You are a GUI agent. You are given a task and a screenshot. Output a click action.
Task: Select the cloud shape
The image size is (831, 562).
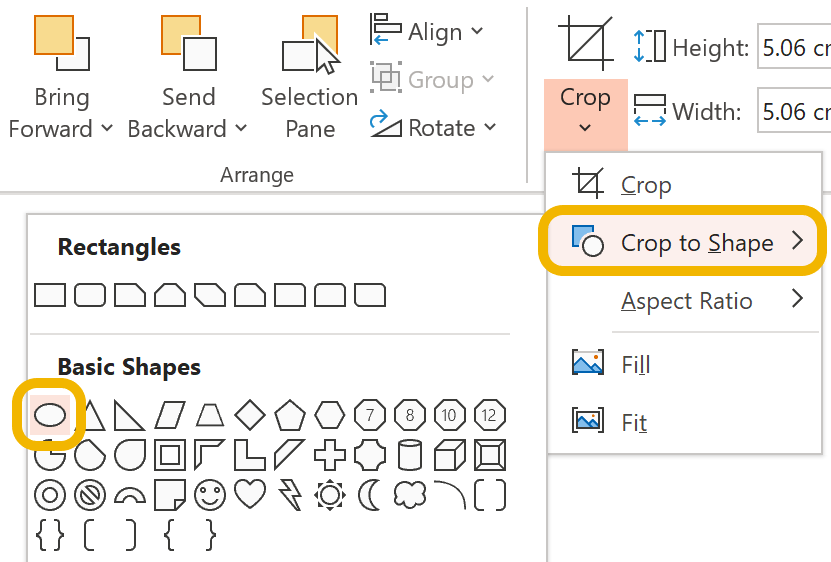click(409, 493)
